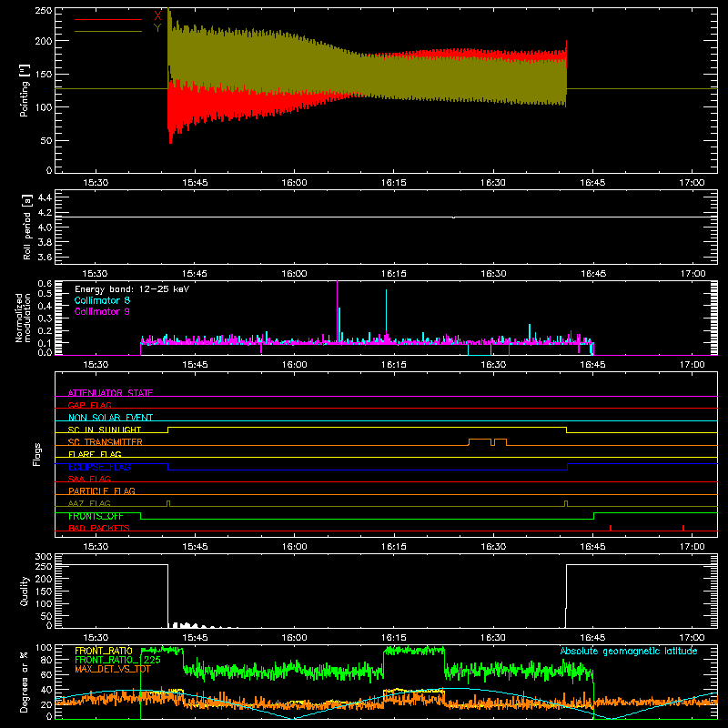The width and height of the screenshot is (728, 728).
Task: Click the 15:30 label under the Quality plot
Action: pos(96,638)
